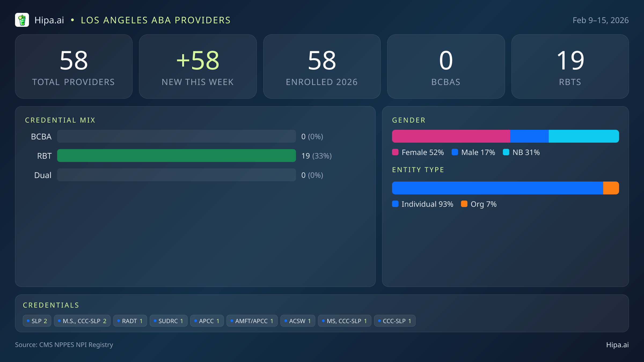Screen dimensions: 644x362
Task: Click the bullet icon on the SLP 2 chip
Action: pyautogui.click(x=28, y=320)
